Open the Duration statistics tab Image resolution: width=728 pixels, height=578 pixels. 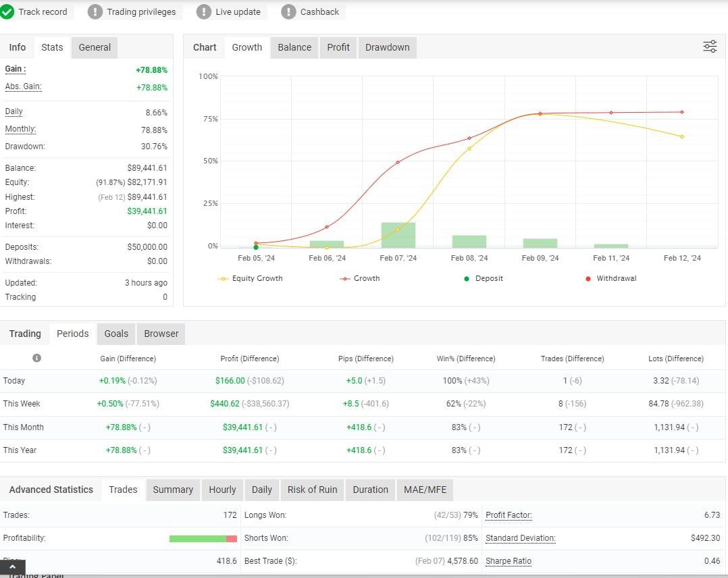371,490
